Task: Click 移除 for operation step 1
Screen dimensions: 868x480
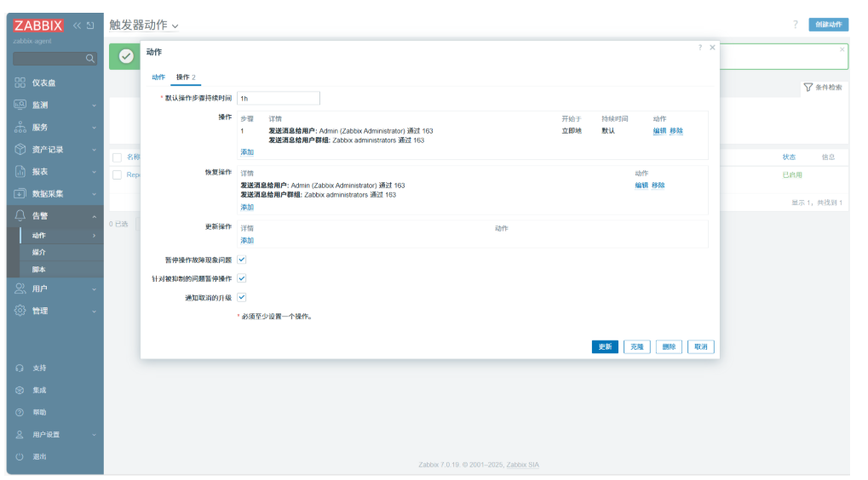Action: tap(676, 131)
